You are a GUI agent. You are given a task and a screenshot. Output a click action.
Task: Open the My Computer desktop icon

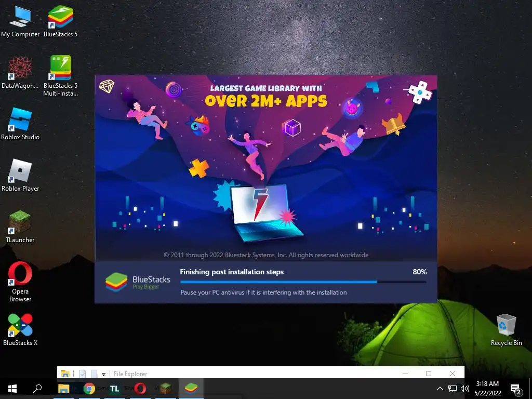click(x=20, y=21)
